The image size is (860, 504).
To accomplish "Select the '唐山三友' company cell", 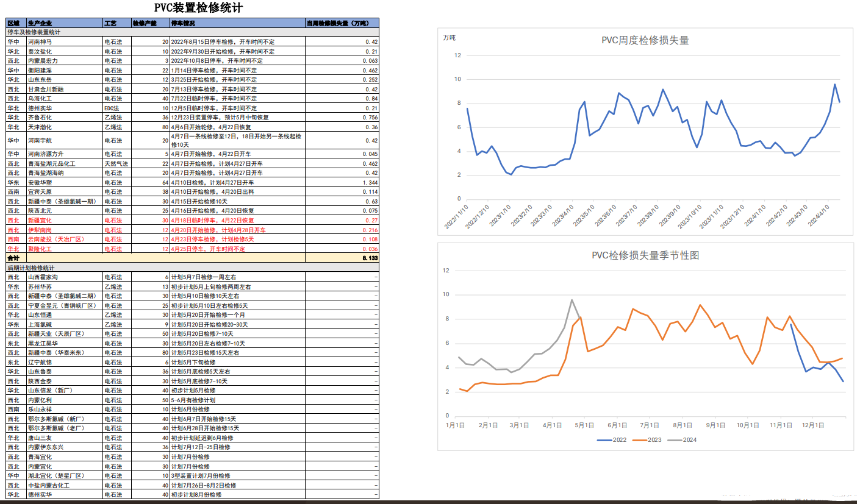I will [65, 438].
